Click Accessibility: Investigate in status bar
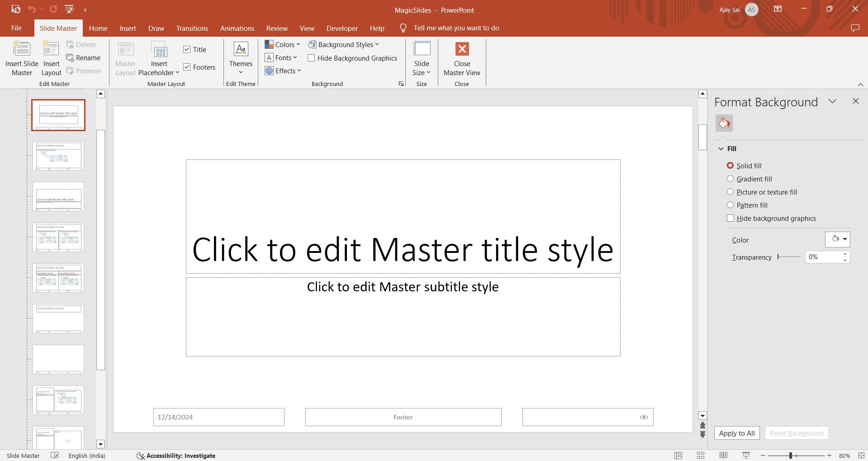Screen dimensions: 868x461 click(x=176, y=456)
